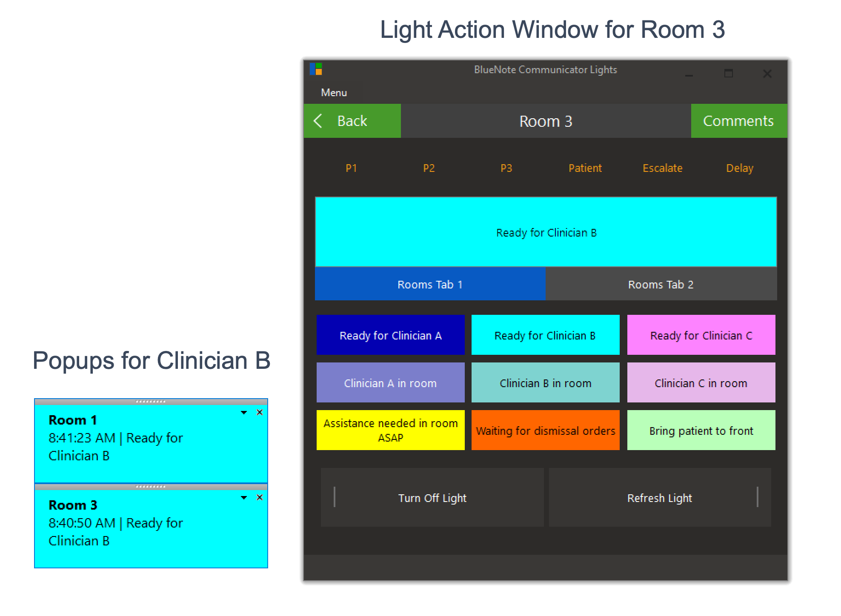This screenshot has width=841, height=616.
Task: Click Refresh Light
Action: pos(660,498)
